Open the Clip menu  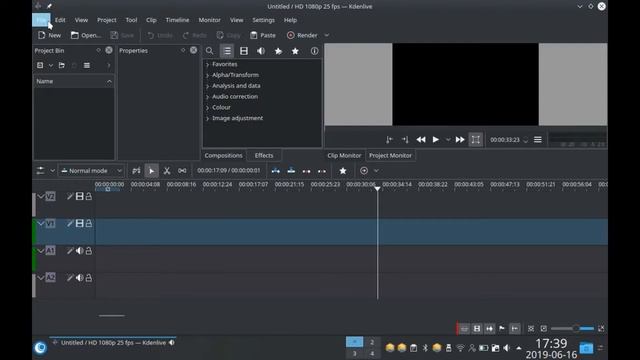coord(151,20)
